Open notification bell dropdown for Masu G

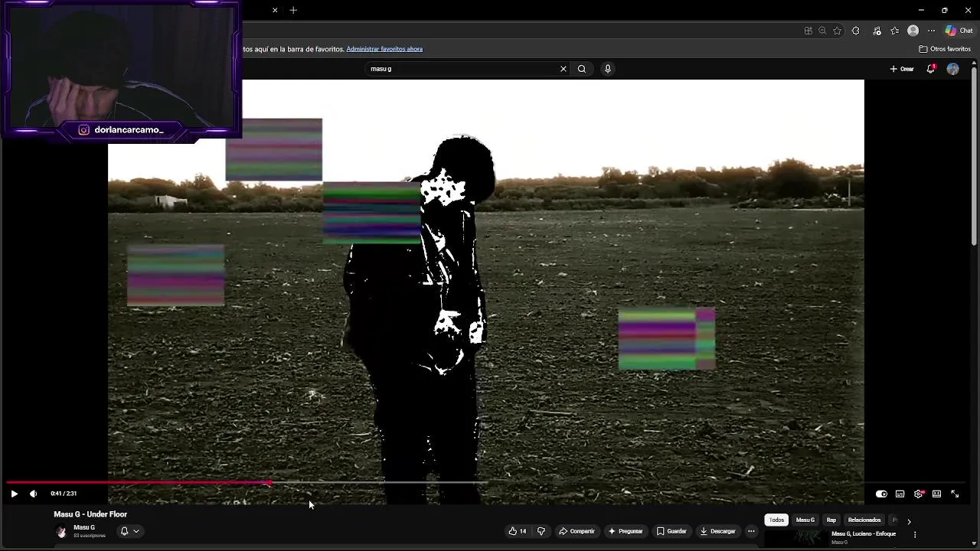(129, 531)
